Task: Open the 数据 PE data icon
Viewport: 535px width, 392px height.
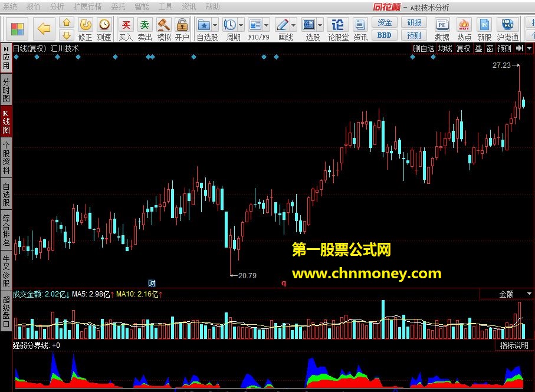Action: point(442,29)
